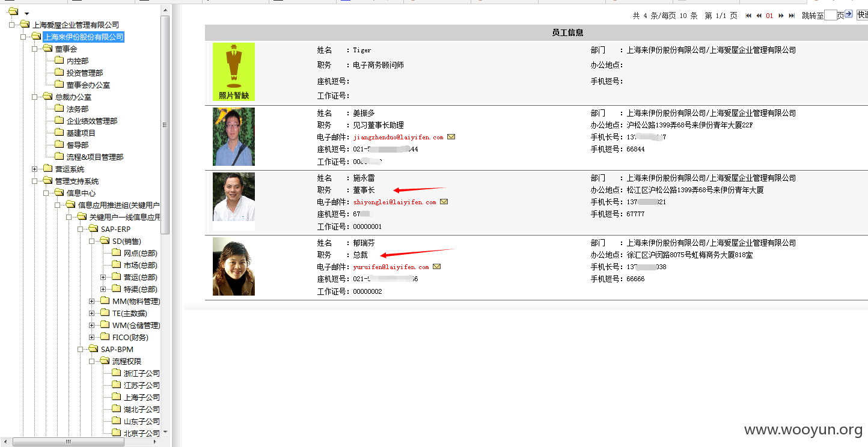
Task: Click 姜振多's employee photo
Action: pos(234,136)
